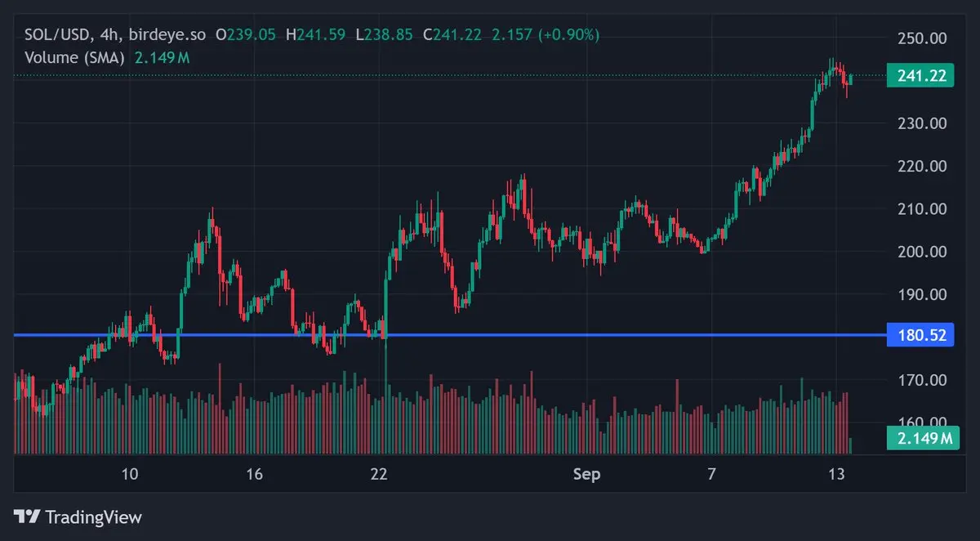Screen dimensions: 980x541
Task: Click the 250.00 price axis label
Action: (x=921, y=38)
